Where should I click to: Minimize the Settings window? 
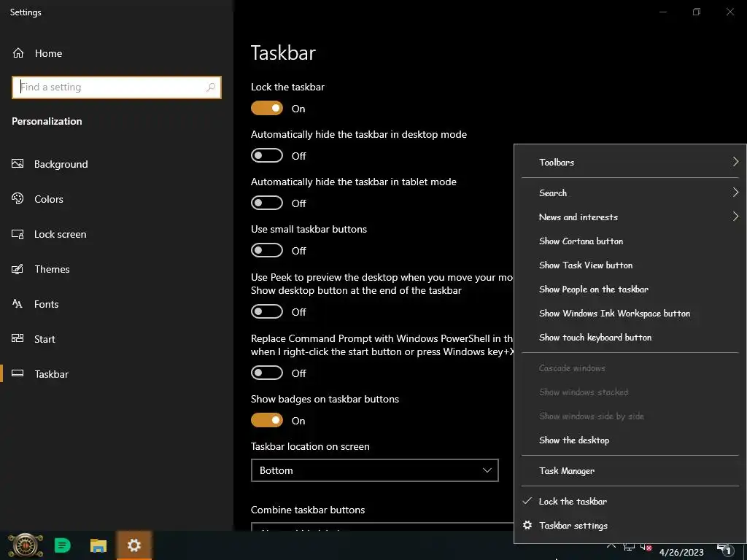tap(662, 12)
